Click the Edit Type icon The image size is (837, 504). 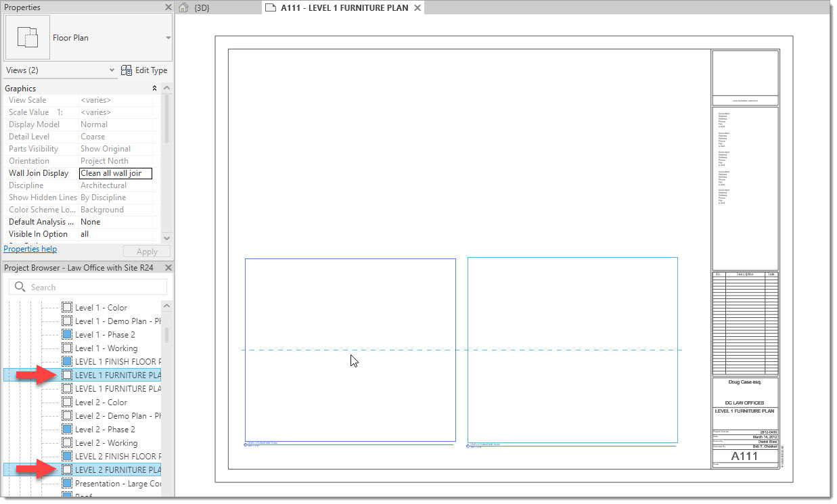pyautogui.click(x=127, y=70)
